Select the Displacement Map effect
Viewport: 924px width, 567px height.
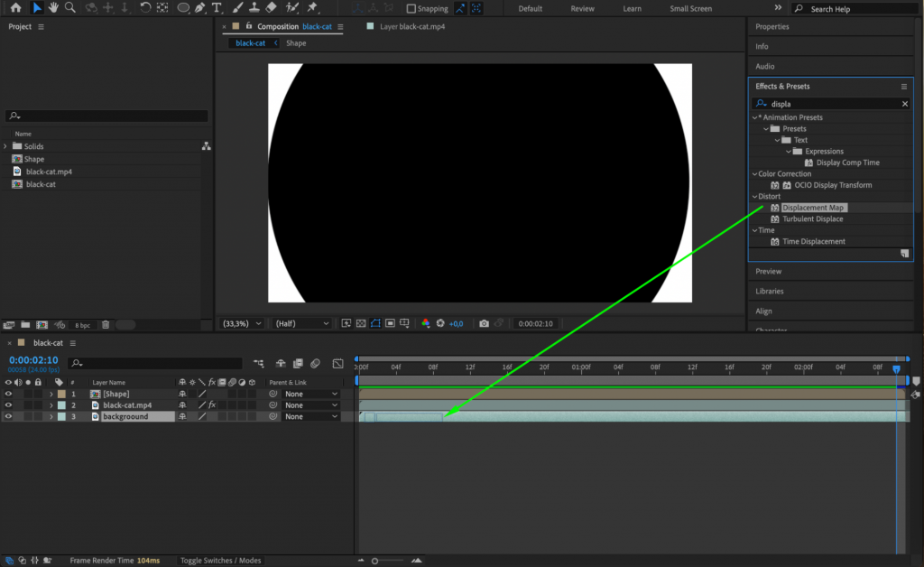pyautogui.click(x=813, y=207)
